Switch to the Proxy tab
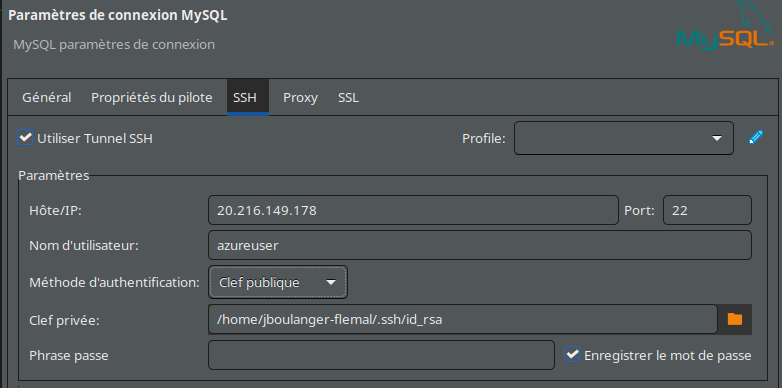This screenshot has height=388, width=782. pos(300,97)
